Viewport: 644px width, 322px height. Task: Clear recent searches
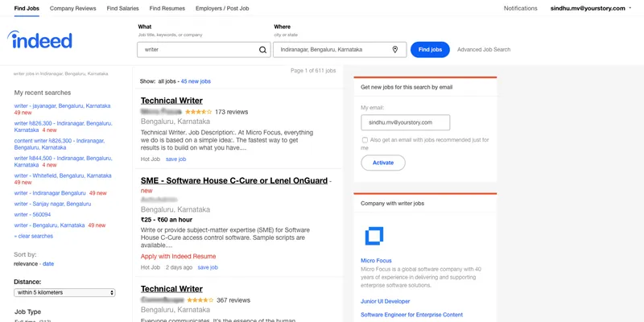35,237
